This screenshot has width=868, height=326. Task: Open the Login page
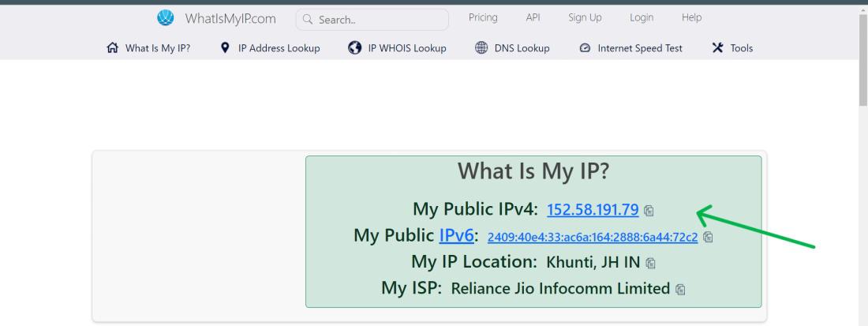tap(642, 17)
